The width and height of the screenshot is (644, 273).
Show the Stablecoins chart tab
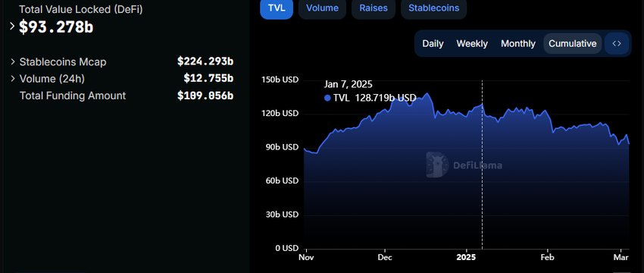coord(433,8)
